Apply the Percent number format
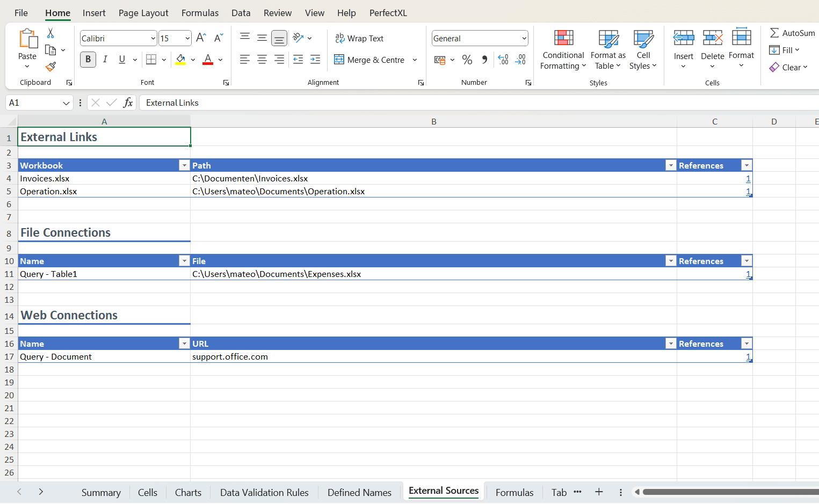Image resolution: width=819 pixels, height=504 pixels. pyautogui.click(x=467, y=60)
